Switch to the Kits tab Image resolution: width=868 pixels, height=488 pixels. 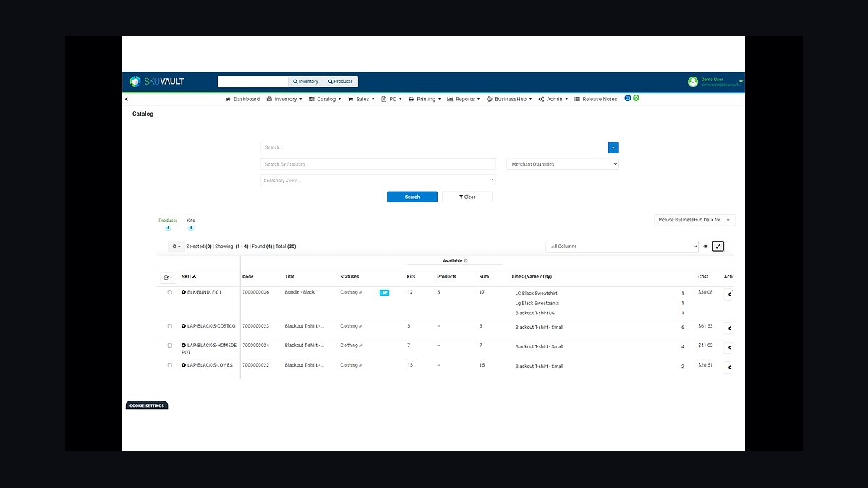point(191,223)
